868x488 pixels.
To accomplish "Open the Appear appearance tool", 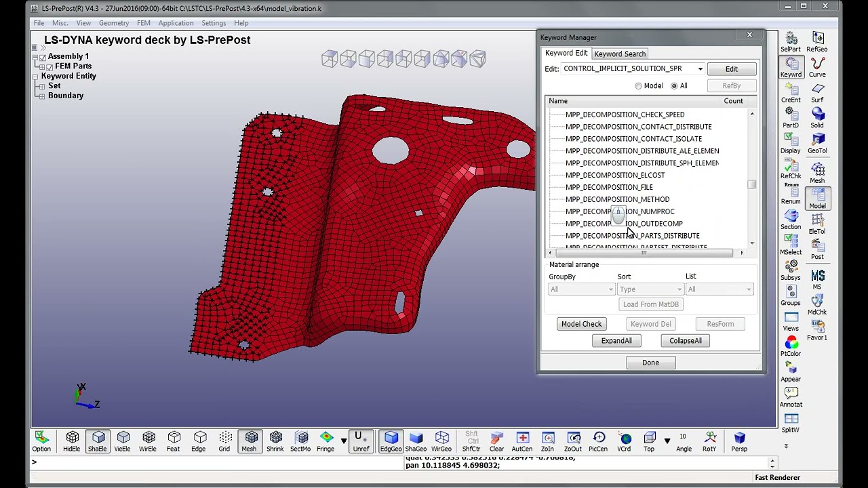I will click(x=791, y=371).
